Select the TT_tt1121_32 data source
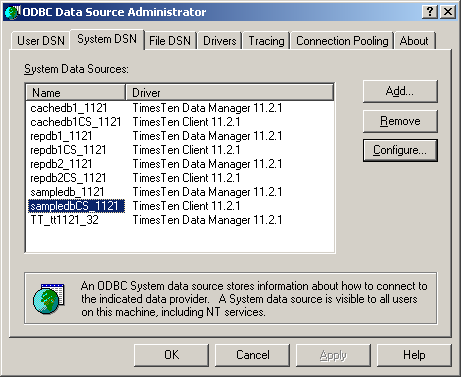The height and width of the screenshot is (377, 461). click(x=65, y=220)
